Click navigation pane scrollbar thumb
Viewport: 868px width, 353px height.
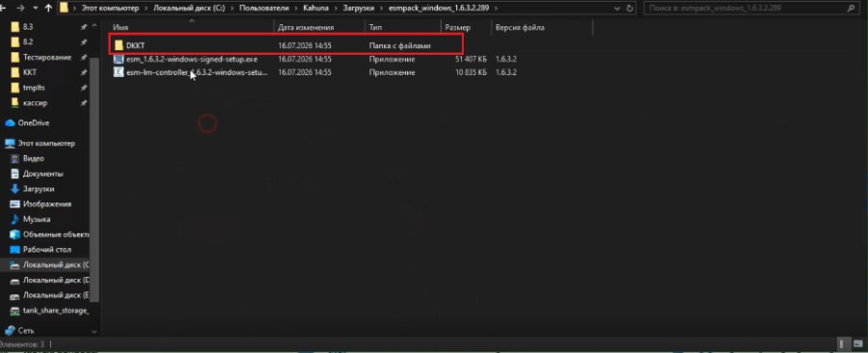point(95,178)
